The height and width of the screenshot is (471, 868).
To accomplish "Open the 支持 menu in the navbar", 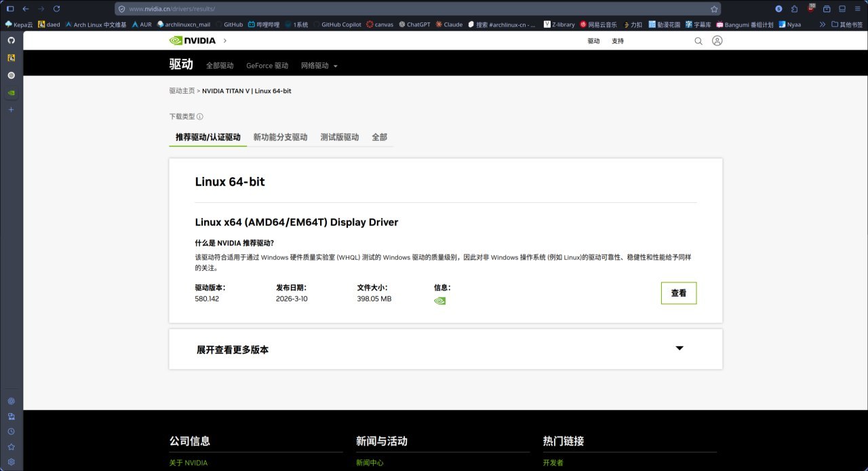I will 618,41.
